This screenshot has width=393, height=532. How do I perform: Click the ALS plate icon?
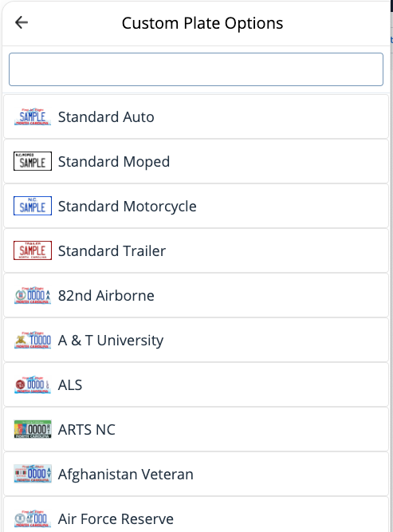coord(33,384)
